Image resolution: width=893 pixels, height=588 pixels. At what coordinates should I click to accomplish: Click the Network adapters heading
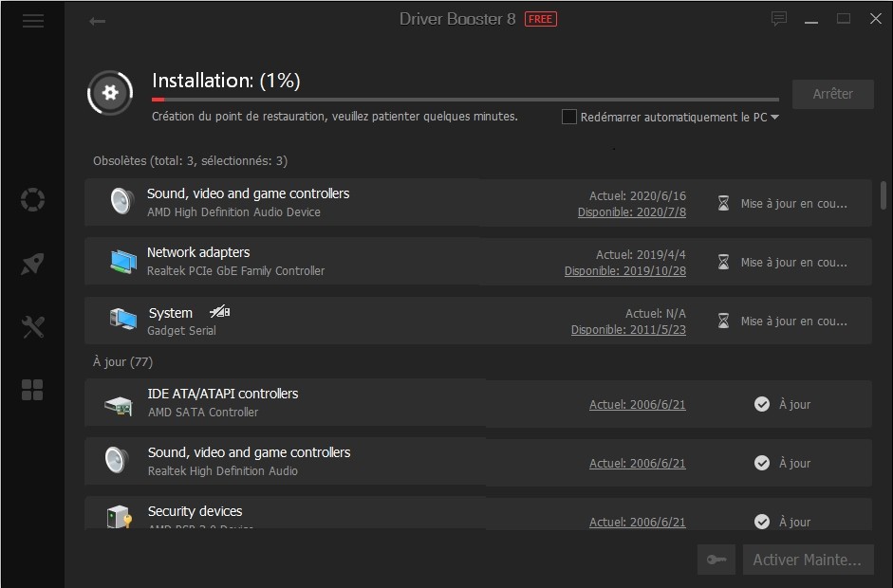pos(198,252)
